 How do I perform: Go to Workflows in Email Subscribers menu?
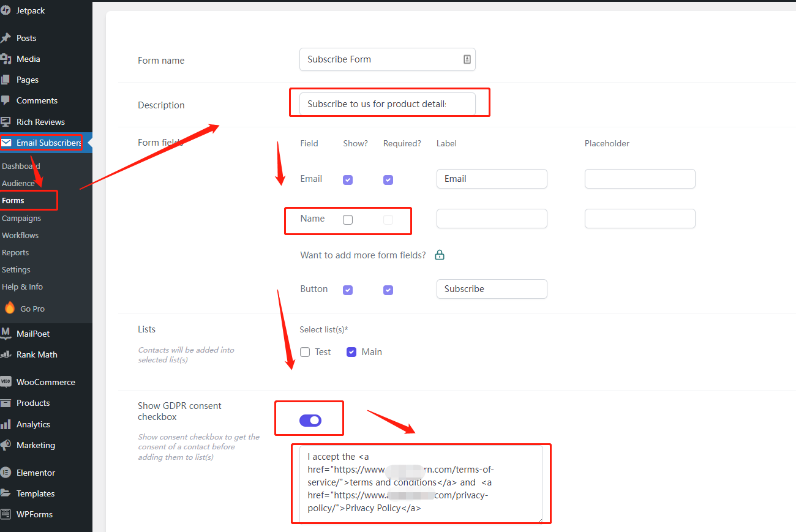(x=20, y=235)
